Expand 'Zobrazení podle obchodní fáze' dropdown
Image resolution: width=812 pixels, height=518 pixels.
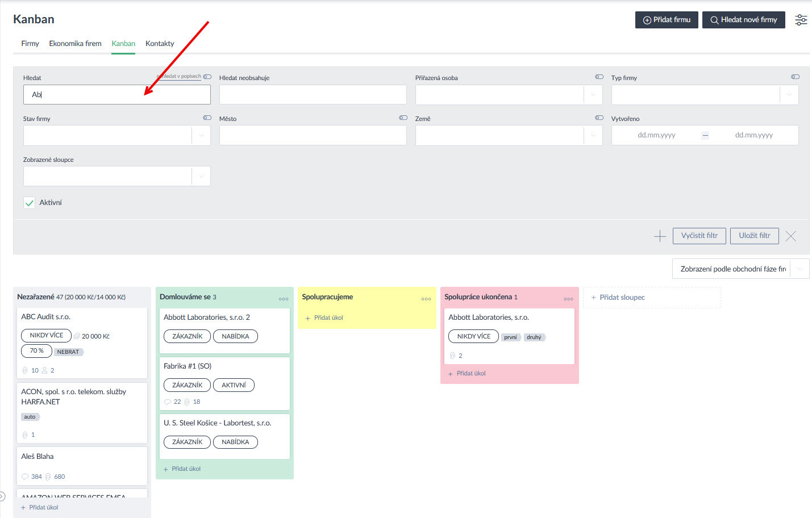coord(799,269)
